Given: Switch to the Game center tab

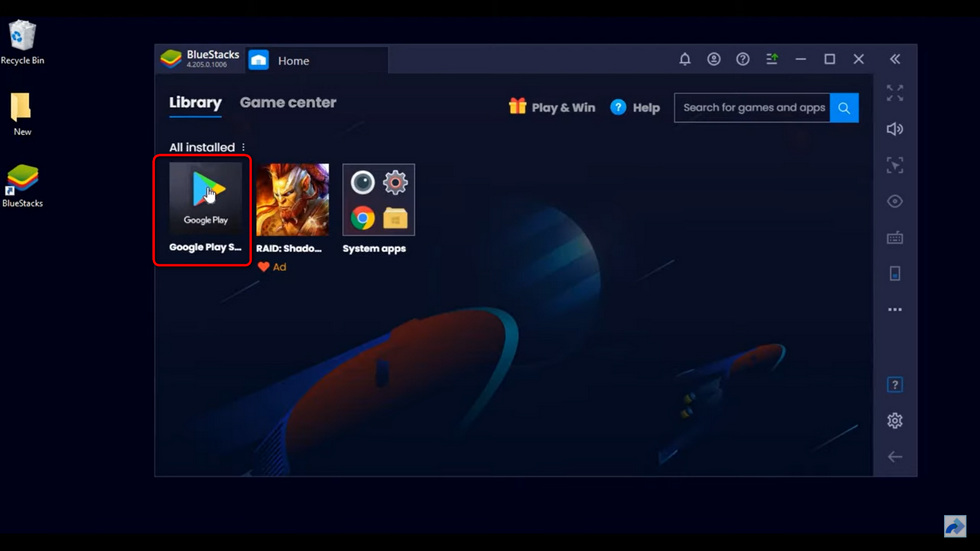Looking at the screenshot, I should 288,102.
